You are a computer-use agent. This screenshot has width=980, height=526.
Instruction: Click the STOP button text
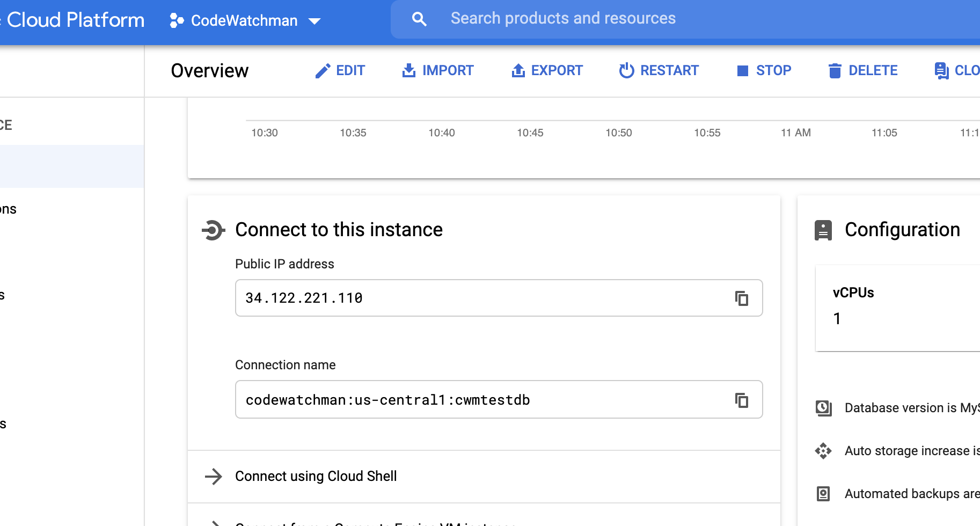click(x=773, y=70)
